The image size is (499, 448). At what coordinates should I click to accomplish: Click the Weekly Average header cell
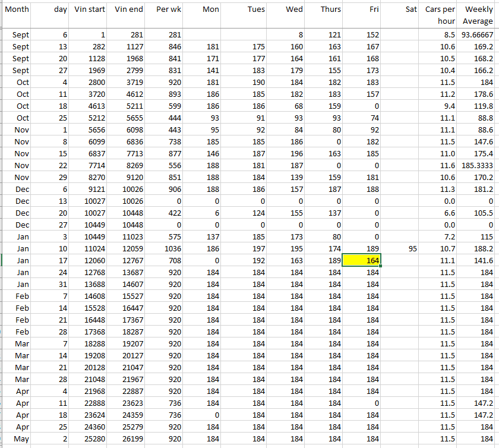click(478, 15)
